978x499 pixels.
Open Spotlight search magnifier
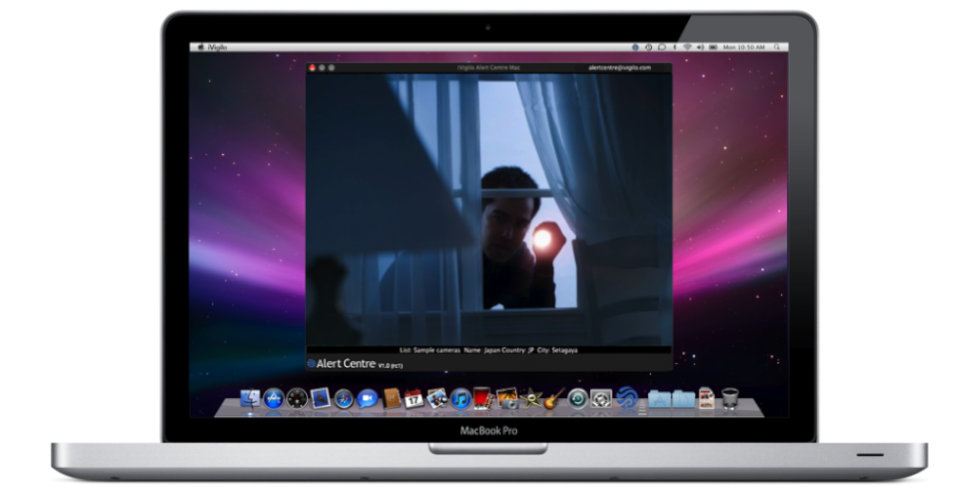(777, 47)
